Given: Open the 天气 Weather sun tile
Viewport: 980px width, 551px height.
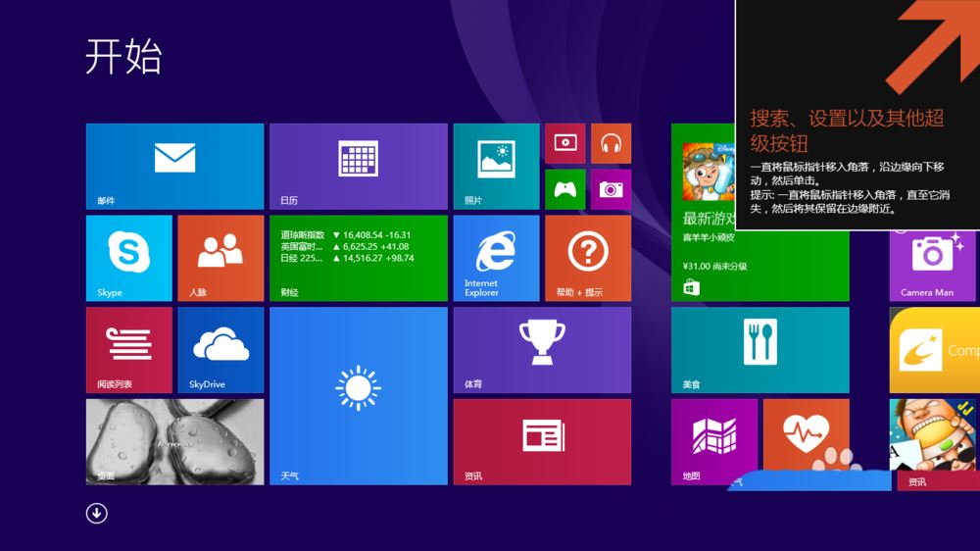Looking at the screenshot, I should click(359, 396).
